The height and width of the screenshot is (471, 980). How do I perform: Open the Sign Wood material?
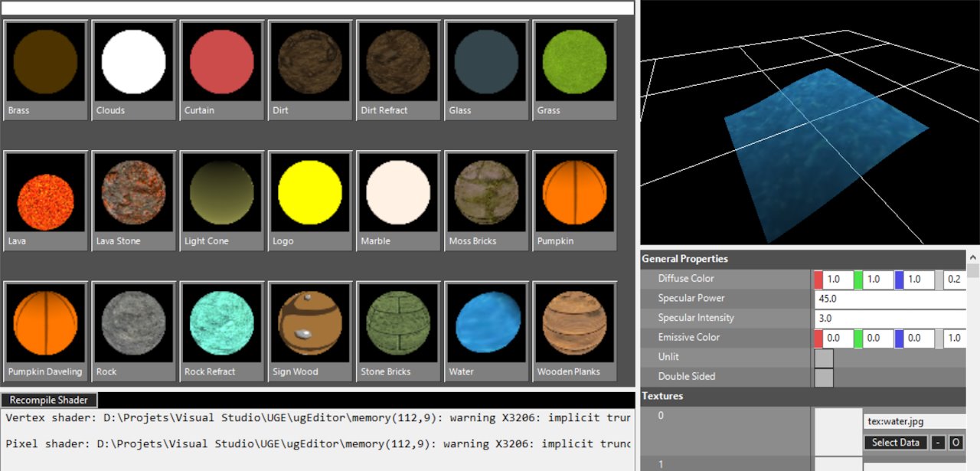[310, 332]
